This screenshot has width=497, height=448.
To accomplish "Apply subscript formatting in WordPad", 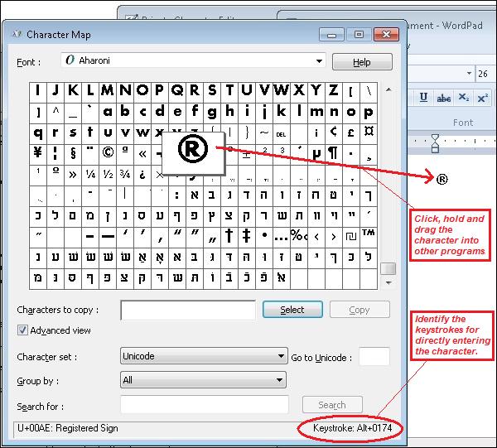I will (x=464, y=98).
